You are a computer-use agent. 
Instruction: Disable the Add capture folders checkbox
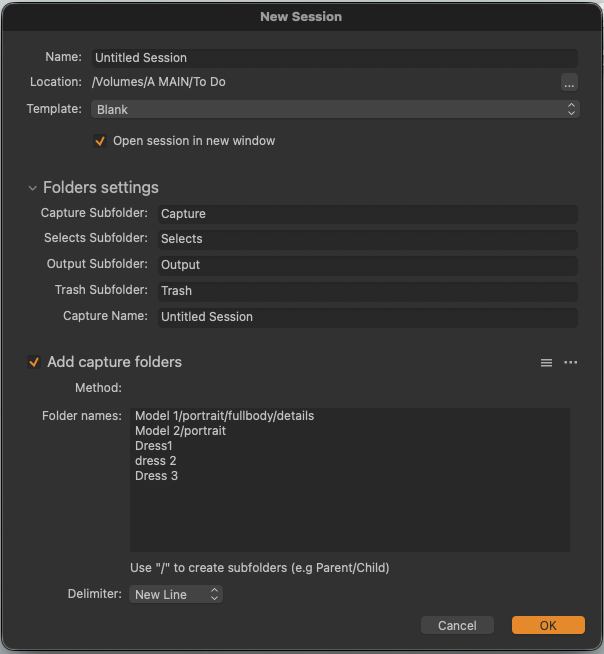click(34, 362)
